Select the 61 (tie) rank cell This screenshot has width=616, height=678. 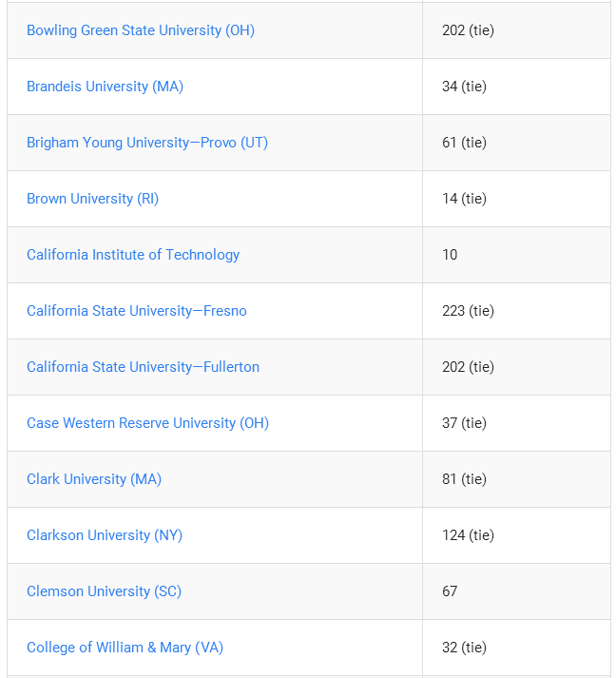(516, 143)
